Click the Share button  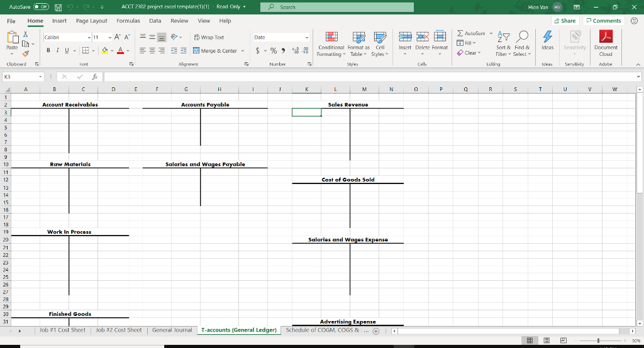click(564, 21)
